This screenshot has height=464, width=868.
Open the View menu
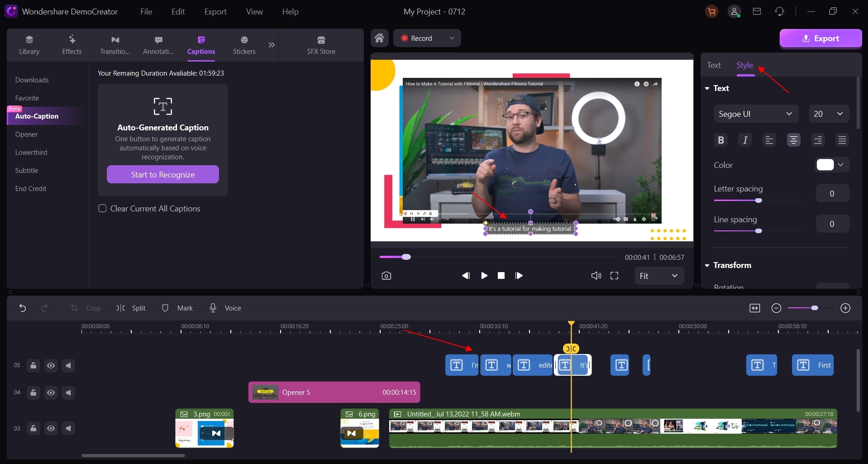pos(254,12)
